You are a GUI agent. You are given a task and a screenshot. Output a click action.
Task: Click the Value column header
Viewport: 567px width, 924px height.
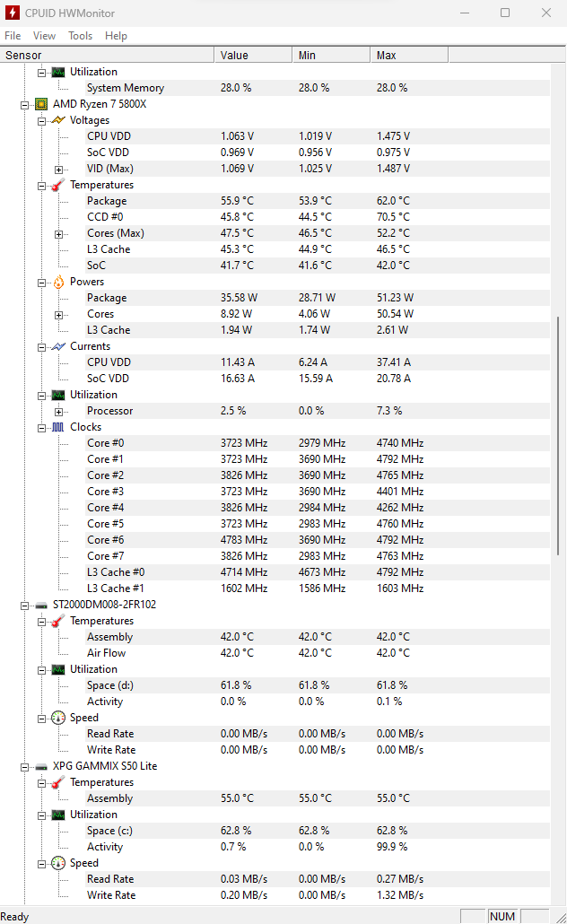(x=253, y=56)
